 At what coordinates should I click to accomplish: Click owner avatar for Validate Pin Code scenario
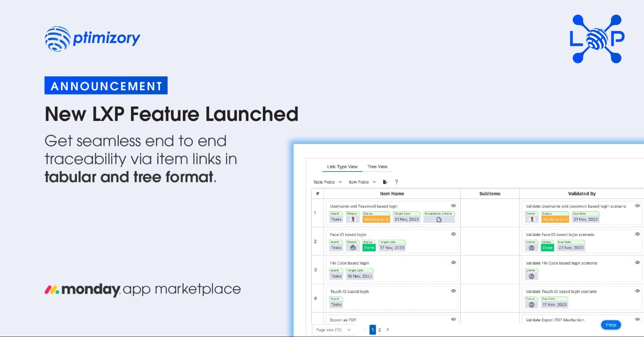[532, 276]
